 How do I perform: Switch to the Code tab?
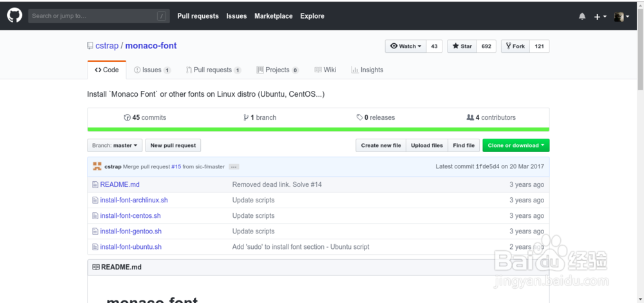(x=107, y=70)
